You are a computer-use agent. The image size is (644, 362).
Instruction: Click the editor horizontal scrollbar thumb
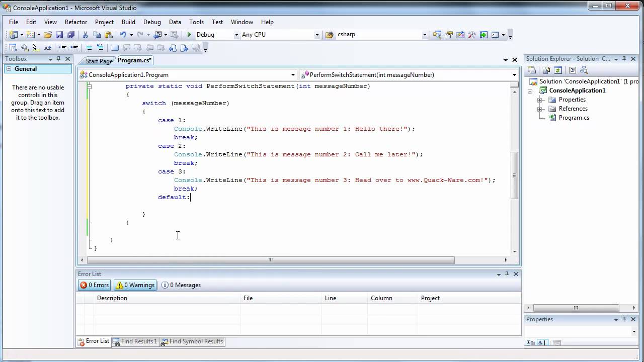(x=271, y=260)
